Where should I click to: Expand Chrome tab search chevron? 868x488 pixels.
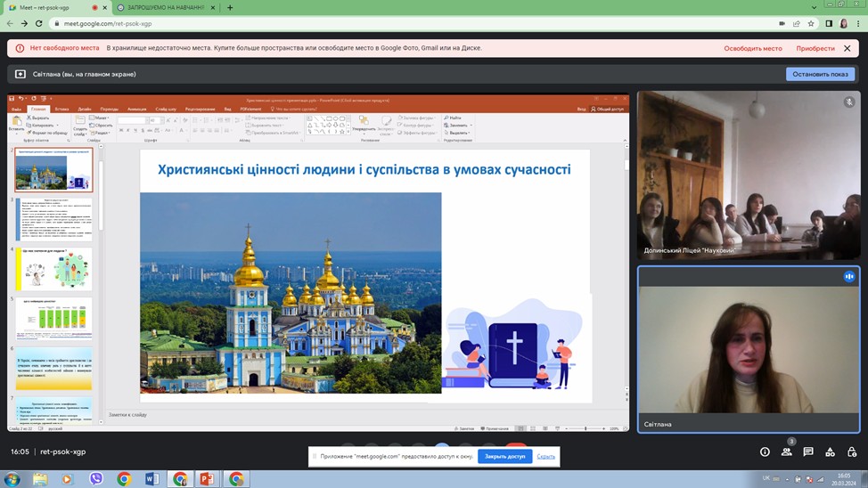coord(814,7)
